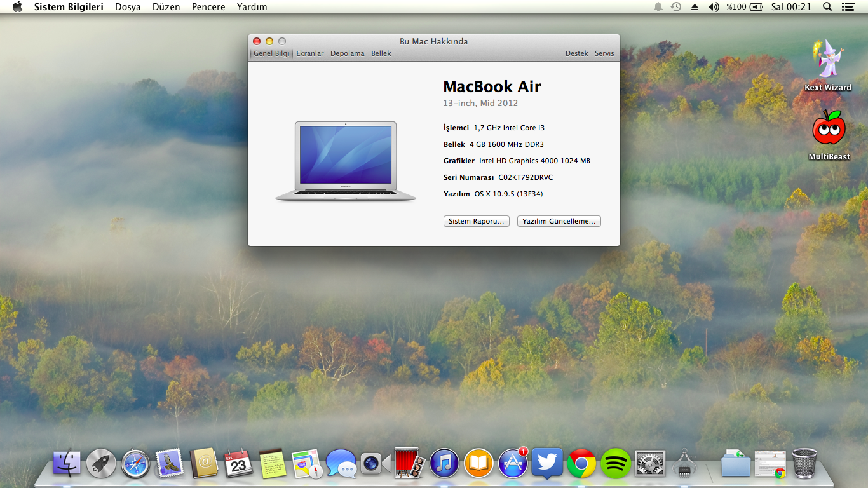Open Messages speech bubble icon
The width and height of the screenshot is (868, 488).
coord(341,464)
